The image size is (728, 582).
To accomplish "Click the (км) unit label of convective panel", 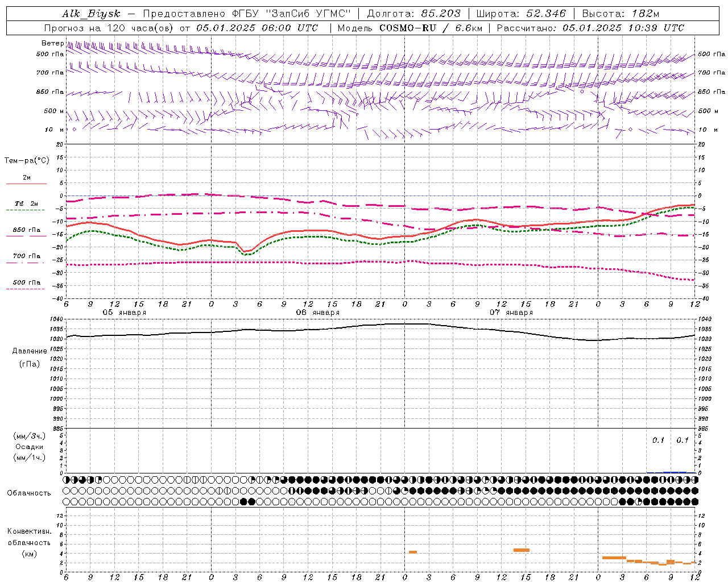I will tap(29, 553).
